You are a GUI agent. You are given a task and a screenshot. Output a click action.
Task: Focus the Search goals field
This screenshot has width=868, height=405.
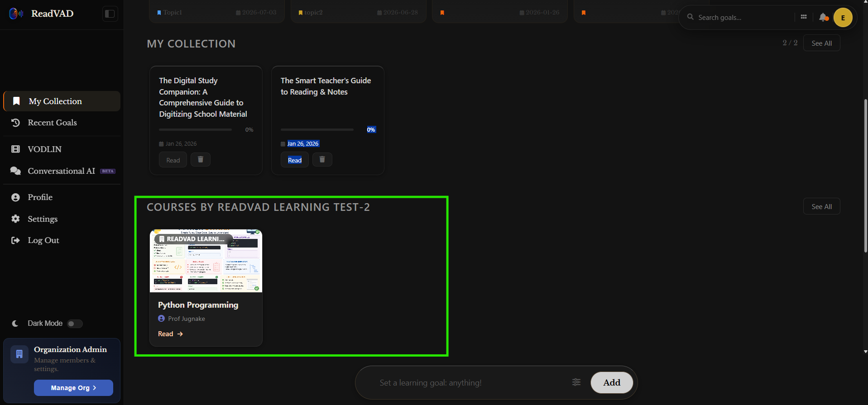(745, 17)
